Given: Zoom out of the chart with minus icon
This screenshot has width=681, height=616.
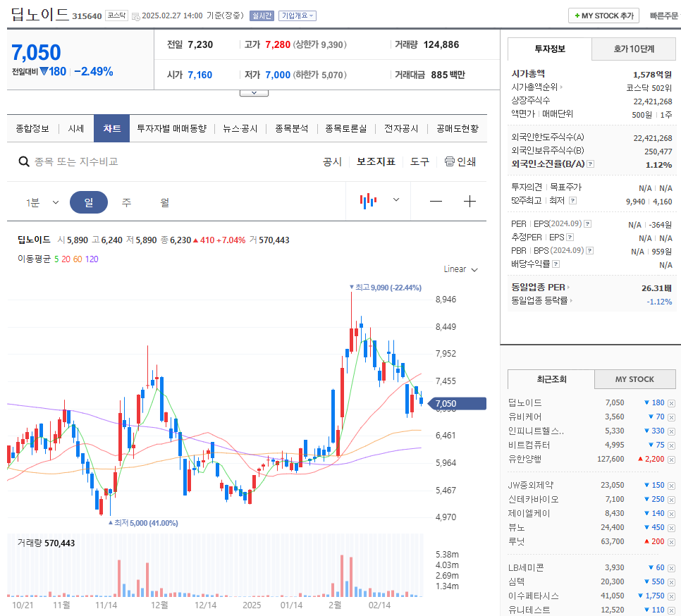Looking at the screenshot, I should (436, 201).
